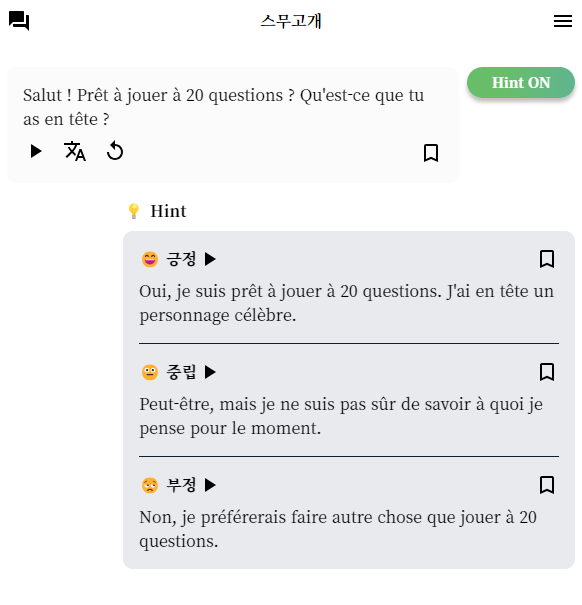The image size is (582, 605).
Task: Regenerate the greeting message with replay icon
Action: pos(115,151)
